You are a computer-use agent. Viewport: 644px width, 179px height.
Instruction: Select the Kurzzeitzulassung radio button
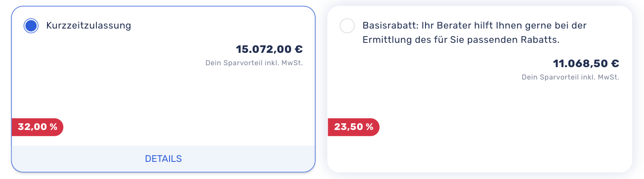[x=31, y=26]
